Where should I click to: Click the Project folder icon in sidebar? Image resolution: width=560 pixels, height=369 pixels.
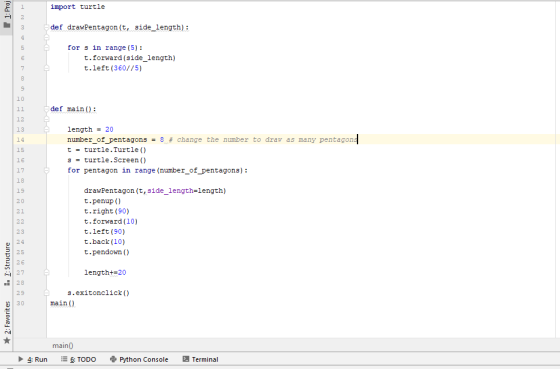coord(7,25)
